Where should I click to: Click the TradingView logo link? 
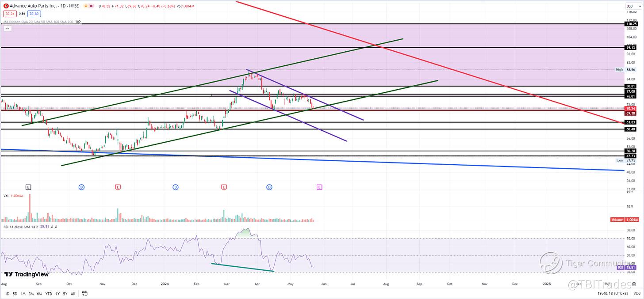click(26, 274)
